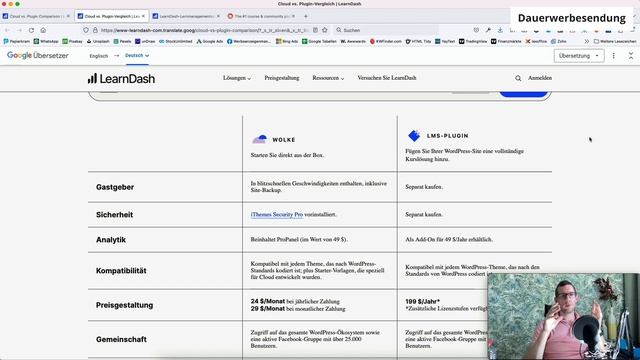640x360 pixels.
Task: Open the Bing Ads bookmark
Action: click(287, 41)
